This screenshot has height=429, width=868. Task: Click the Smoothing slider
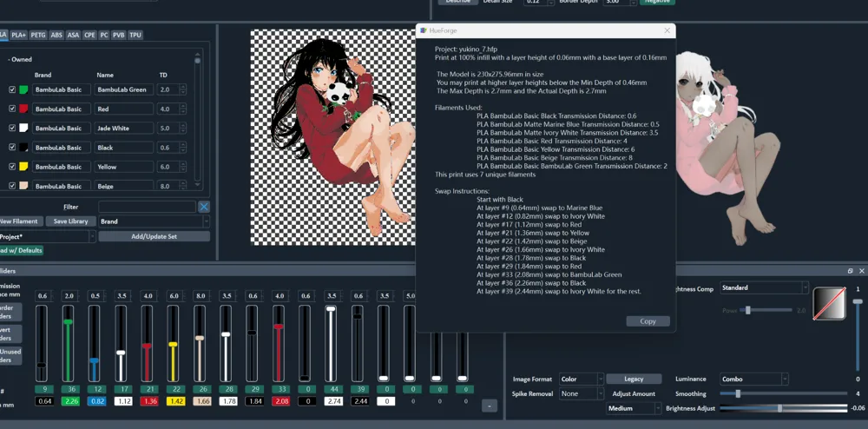783,393
